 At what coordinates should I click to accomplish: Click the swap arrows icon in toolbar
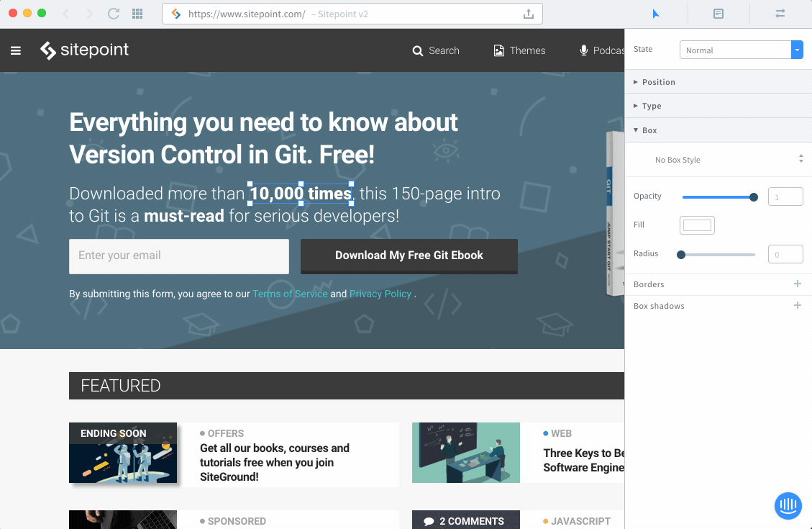(x=780, y=14)
